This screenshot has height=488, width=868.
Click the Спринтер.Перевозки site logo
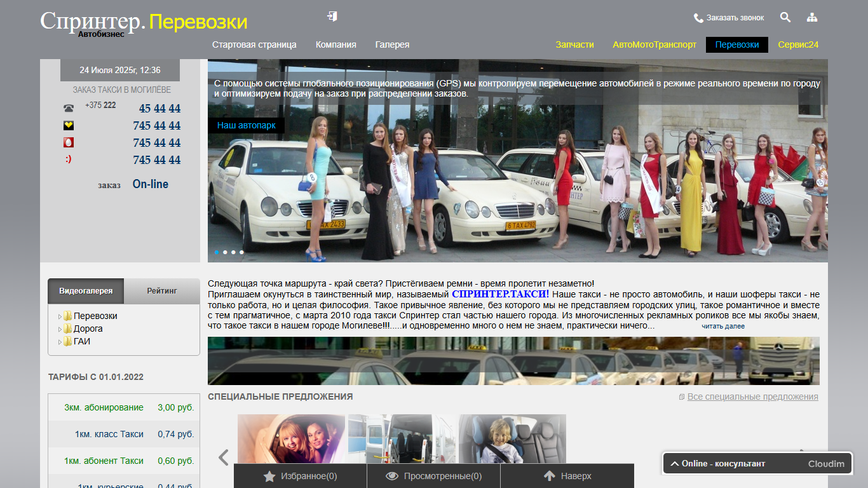pos(144,23)
